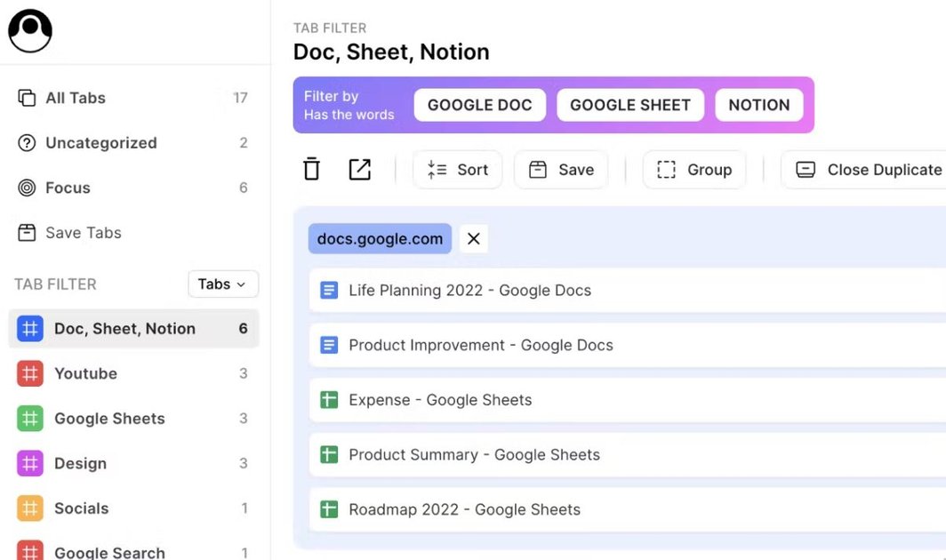This screenshot has width=946, height=560.
Task: Switch to the Doc, Sheet, Notion filter
Action: tap(124, 328)
